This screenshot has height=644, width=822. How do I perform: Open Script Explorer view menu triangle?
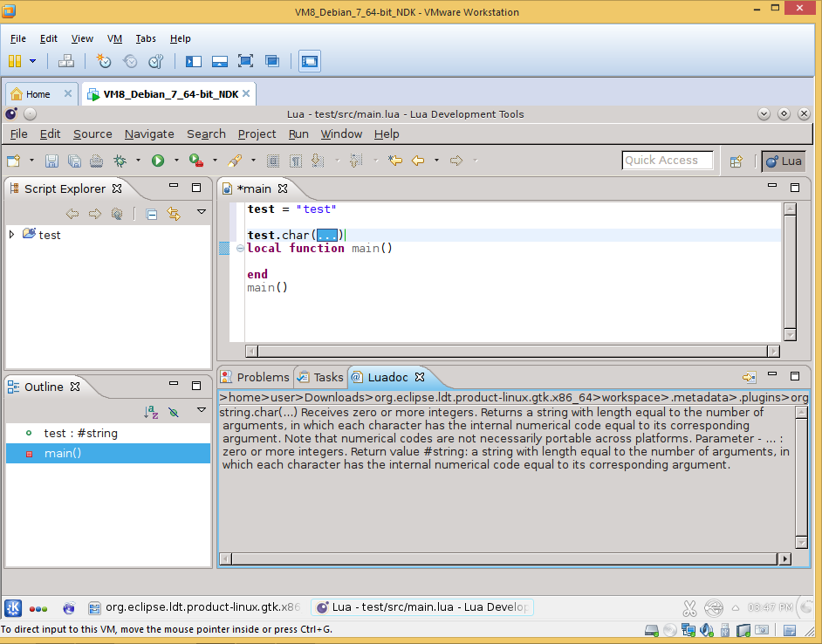click(202, 212)
